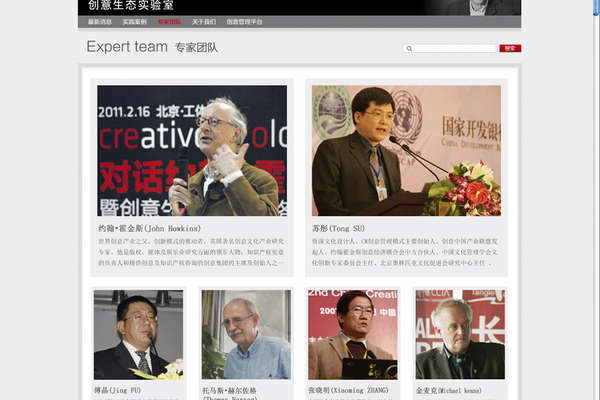Open the 金麦克(Michael keane) name link
The image size is (600, 400).
point(448,391)
